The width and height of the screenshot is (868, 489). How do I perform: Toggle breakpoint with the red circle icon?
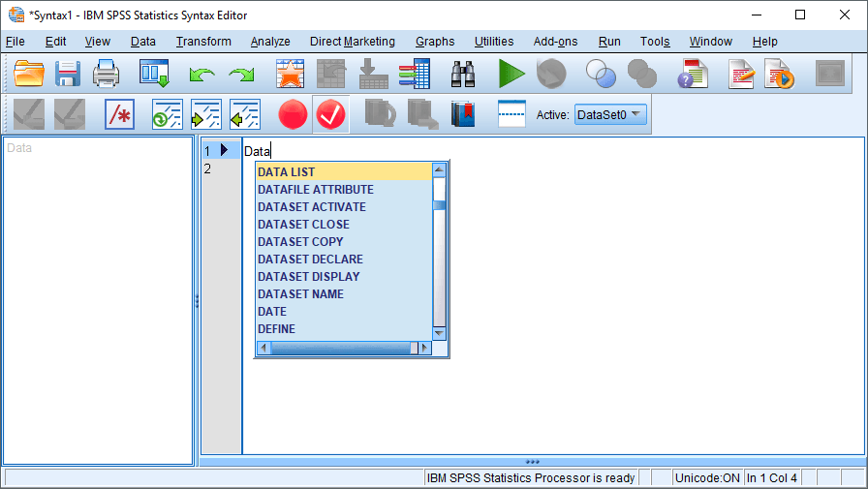(293, 114)
